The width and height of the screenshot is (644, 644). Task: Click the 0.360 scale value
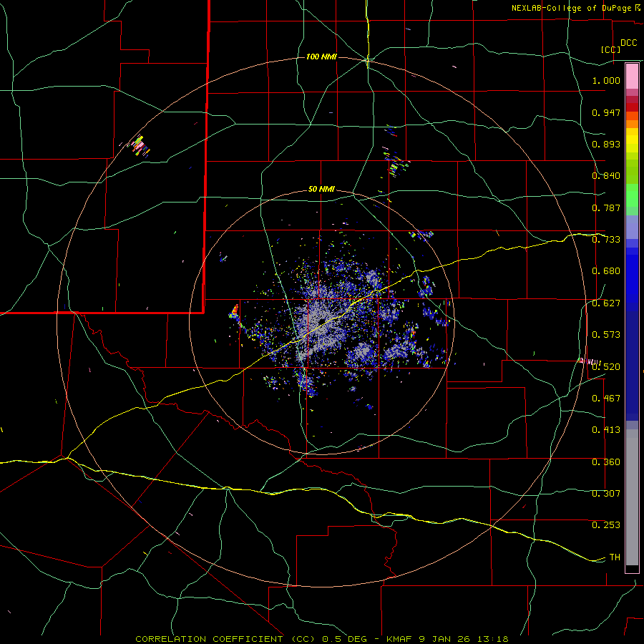tap(606, 462)
